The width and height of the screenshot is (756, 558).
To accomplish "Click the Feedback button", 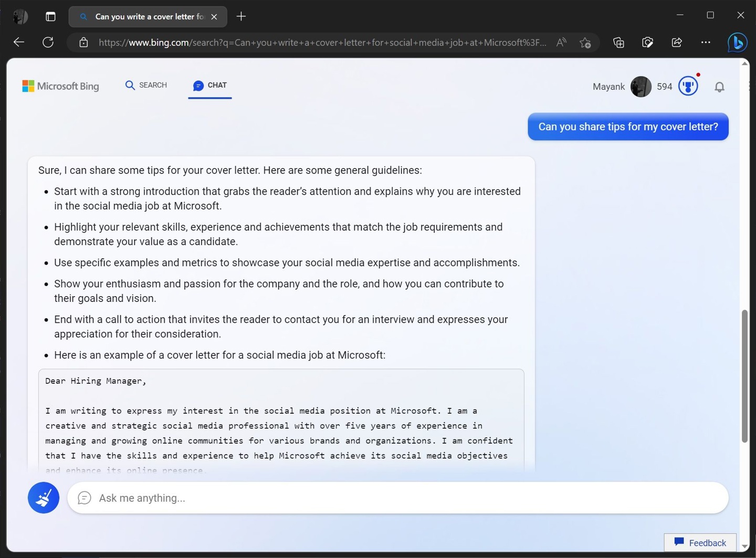I will [x=700, y=543].
